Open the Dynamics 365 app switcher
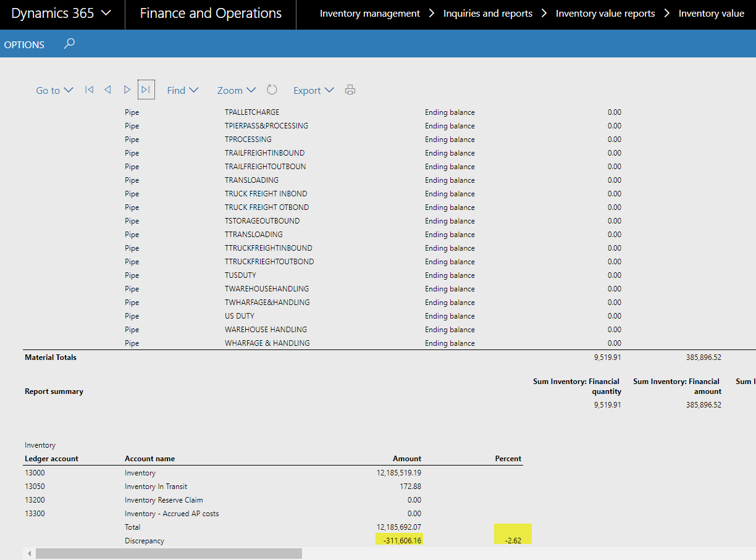The image size is (756, 560). click(x=62, y=14)
